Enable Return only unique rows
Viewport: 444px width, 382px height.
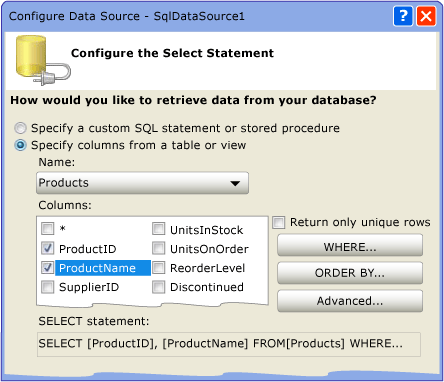279,222
